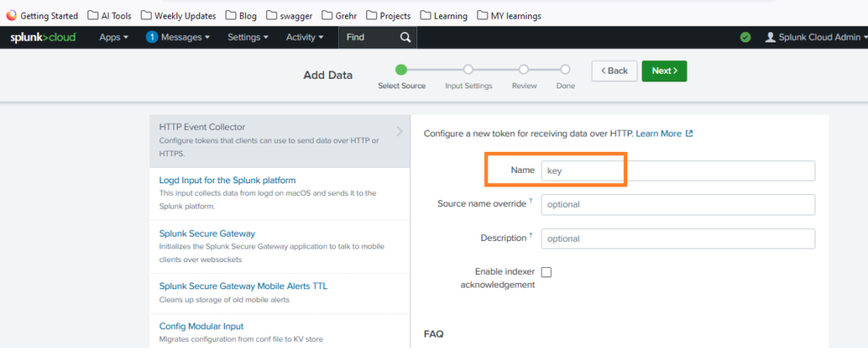Click the green health status checkmark icon
This screenshot has height=357, width=868.
tap(745, 37)
